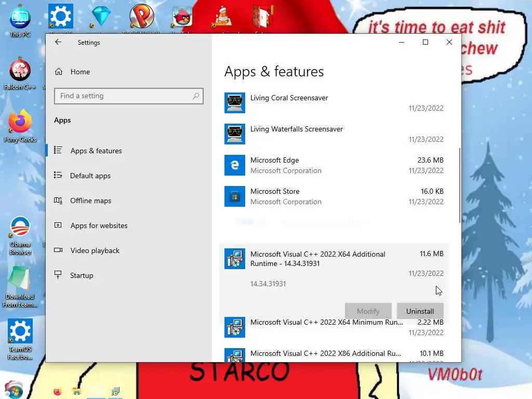Viewport: 532px width, 399px height.
Task: Select 'Apps & features' in the sidebar
Action: pyautogui.click(x=96, y=151)
